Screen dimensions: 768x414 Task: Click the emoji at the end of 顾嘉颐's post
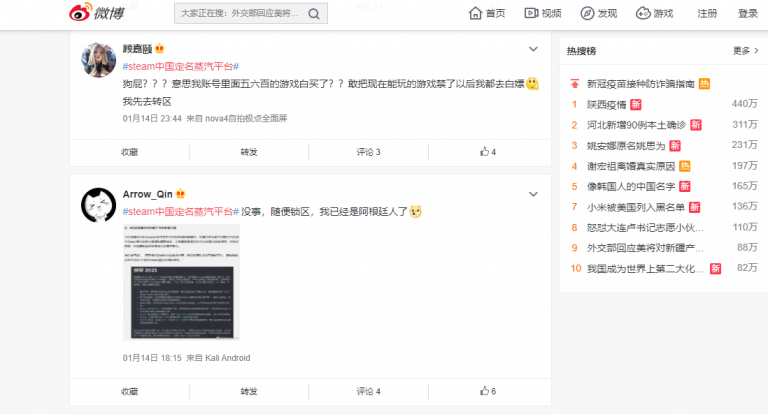click(532, 84)
